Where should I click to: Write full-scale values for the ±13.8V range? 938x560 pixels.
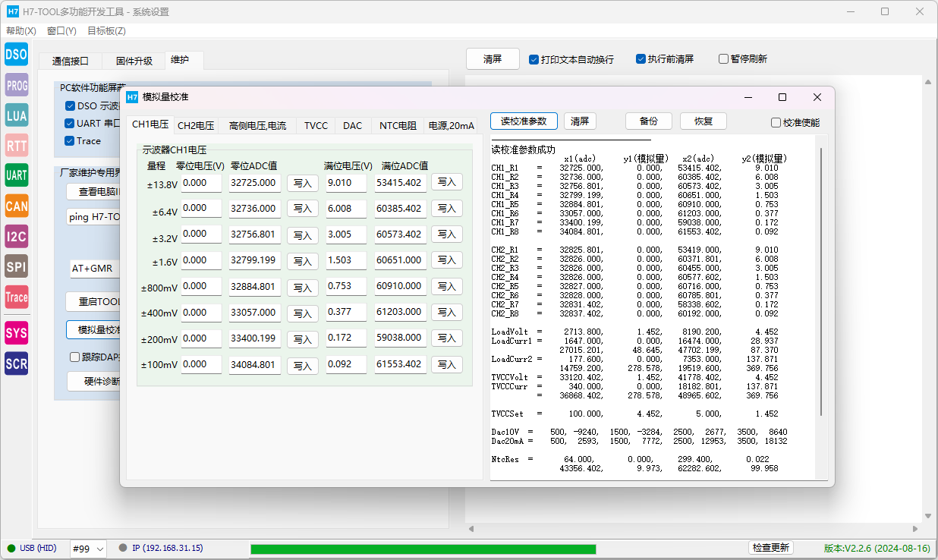tap(446, 182)
